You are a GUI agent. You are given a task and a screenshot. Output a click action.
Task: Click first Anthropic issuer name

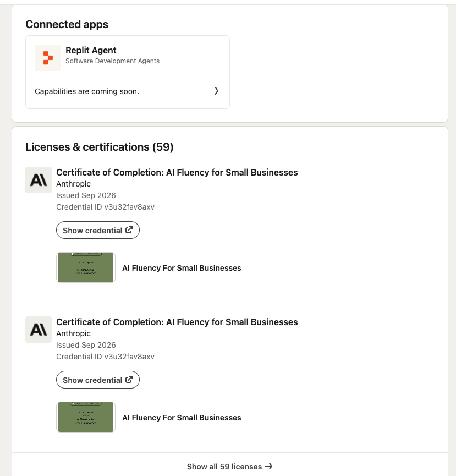(x=73, y=184)
